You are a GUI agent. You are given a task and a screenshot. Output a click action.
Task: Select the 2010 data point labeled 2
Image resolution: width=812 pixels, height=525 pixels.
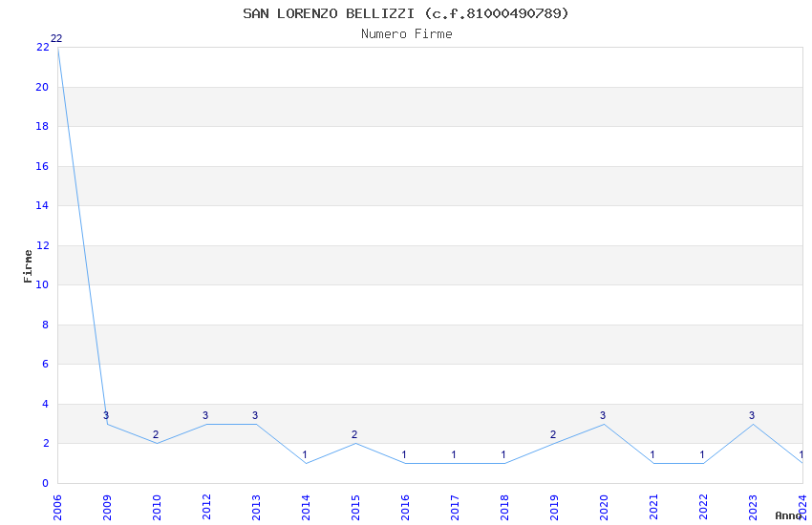click(157, 443)
